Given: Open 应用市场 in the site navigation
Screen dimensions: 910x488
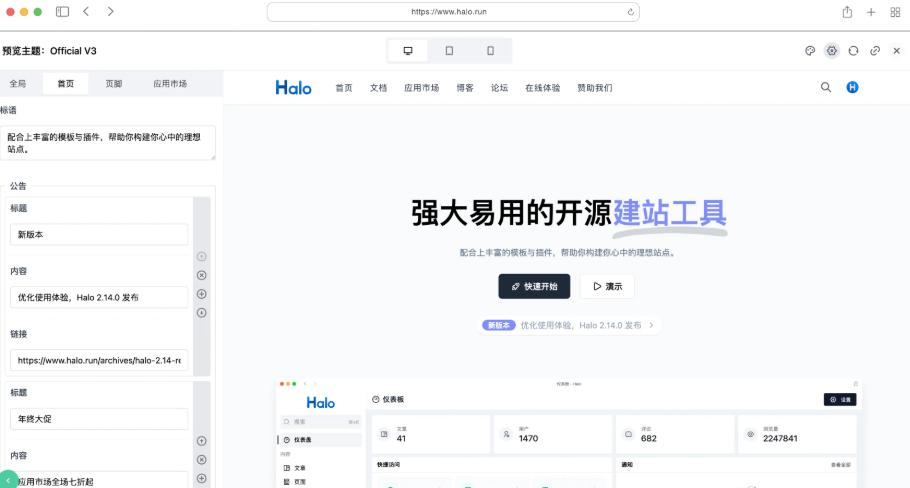Looking at the screenshot, I should (x=421, y=88).
